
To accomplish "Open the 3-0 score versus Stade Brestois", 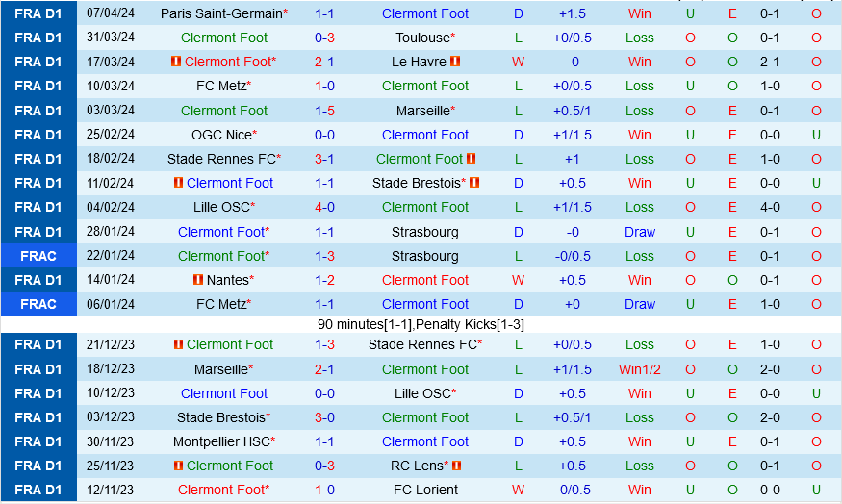I will point(324,417).
